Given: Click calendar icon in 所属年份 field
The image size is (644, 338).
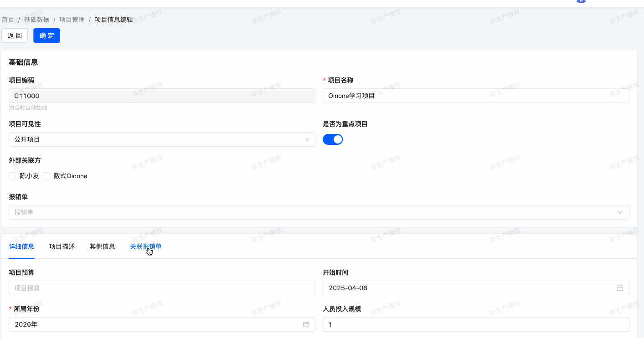Looking at the screenshot, I should coord(306,324).
